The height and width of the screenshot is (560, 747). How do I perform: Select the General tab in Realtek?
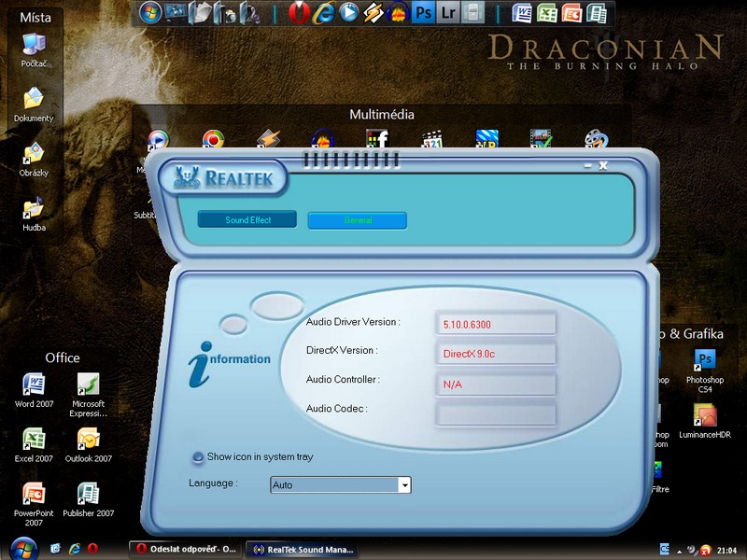coord(358,220)
